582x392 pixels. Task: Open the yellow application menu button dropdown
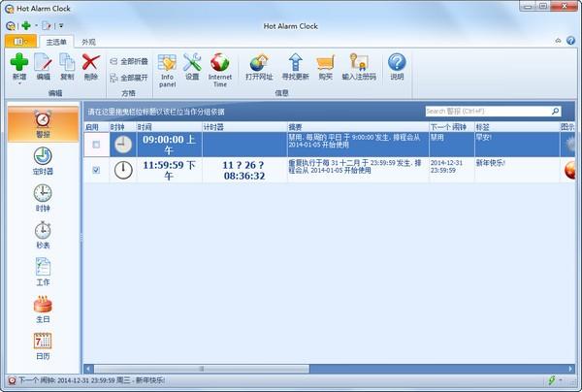click(x=22, y=42)
